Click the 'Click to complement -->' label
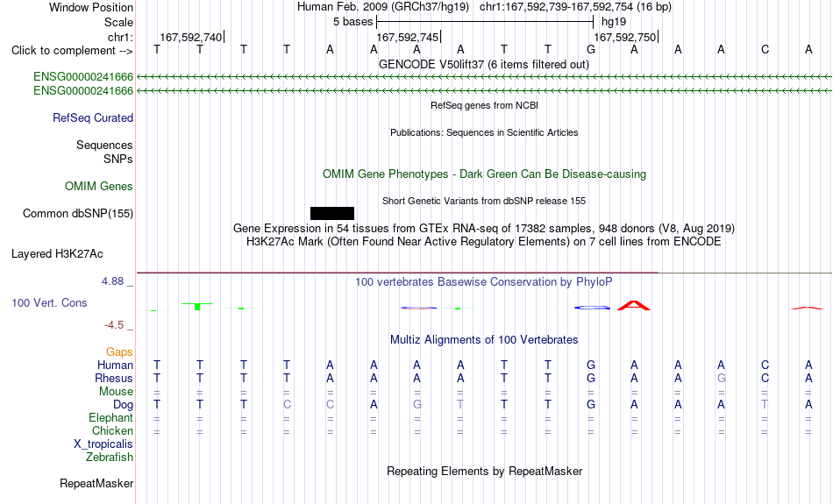Image resolution: width=833 pixels, height=504 pixels. click(x=72, y=51)
